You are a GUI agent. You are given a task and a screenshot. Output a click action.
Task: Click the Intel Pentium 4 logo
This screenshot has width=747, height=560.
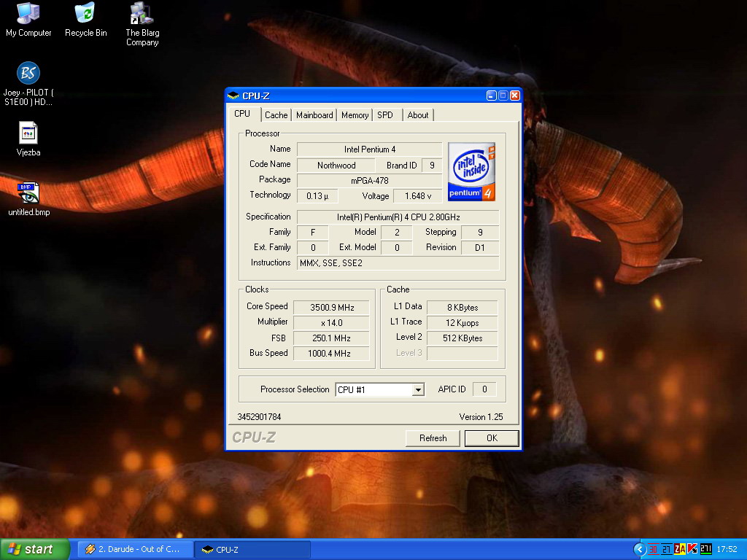click(471, 172)
